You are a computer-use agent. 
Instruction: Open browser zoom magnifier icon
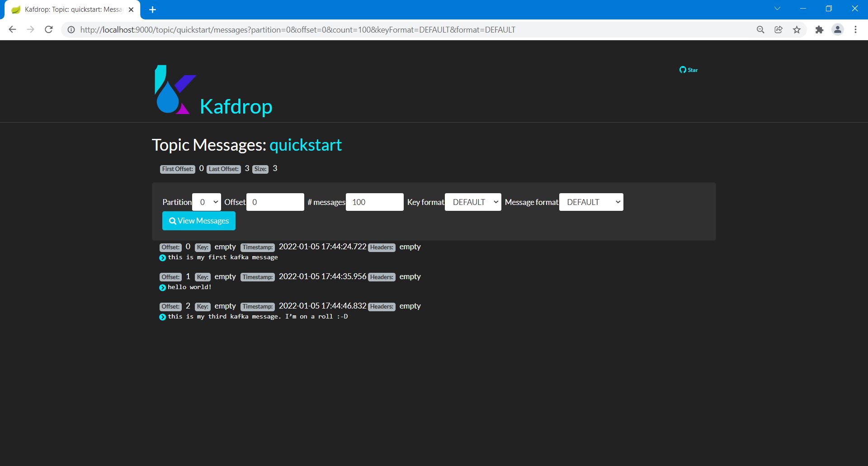pos(760,30)
